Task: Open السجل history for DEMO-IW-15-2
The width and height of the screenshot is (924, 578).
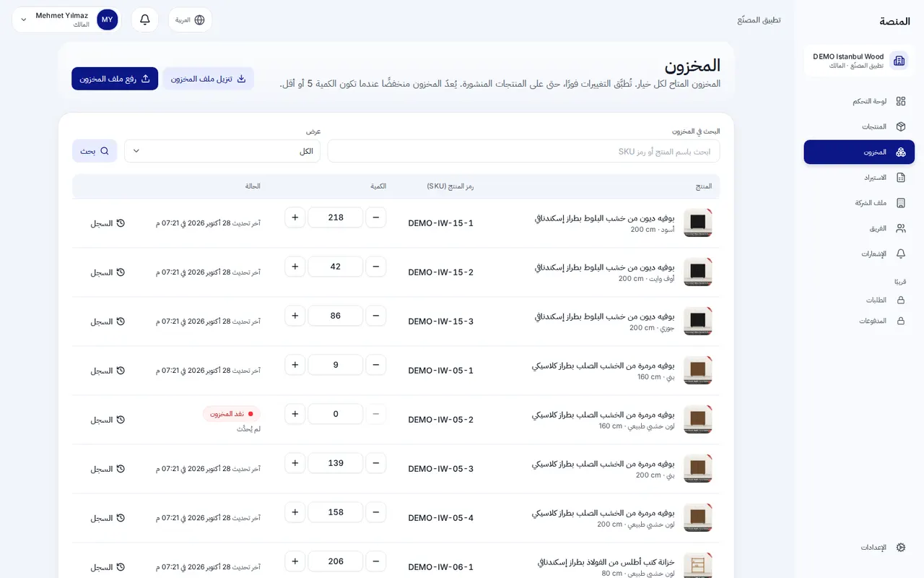Action: click(x=108, y=272)
